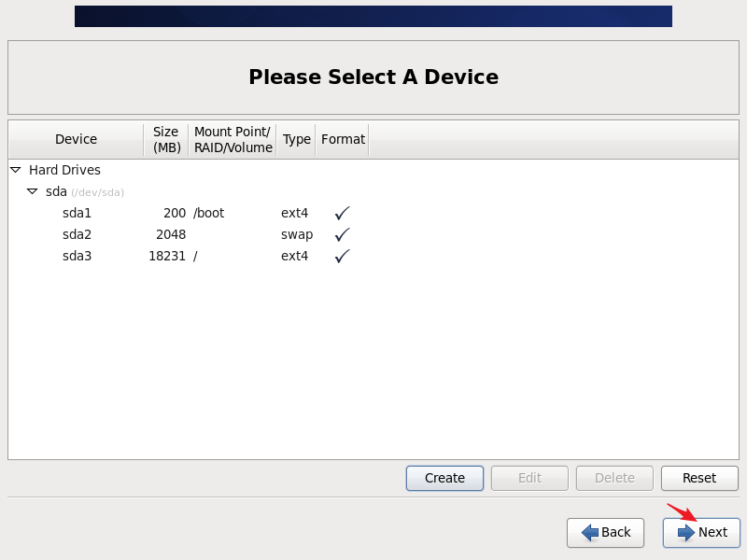Collapse the sda drive expander triangle

33,191
